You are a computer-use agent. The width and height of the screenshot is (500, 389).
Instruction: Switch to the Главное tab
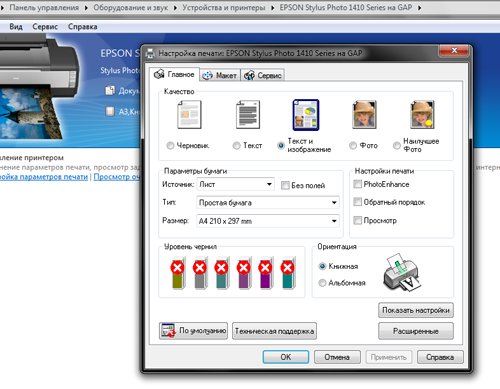(x=174, y=74)
